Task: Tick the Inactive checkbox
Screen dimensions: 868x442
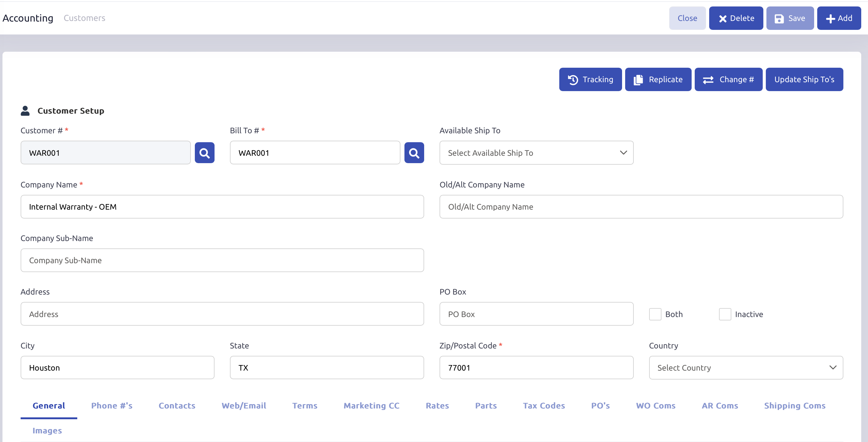Action: 725,314
